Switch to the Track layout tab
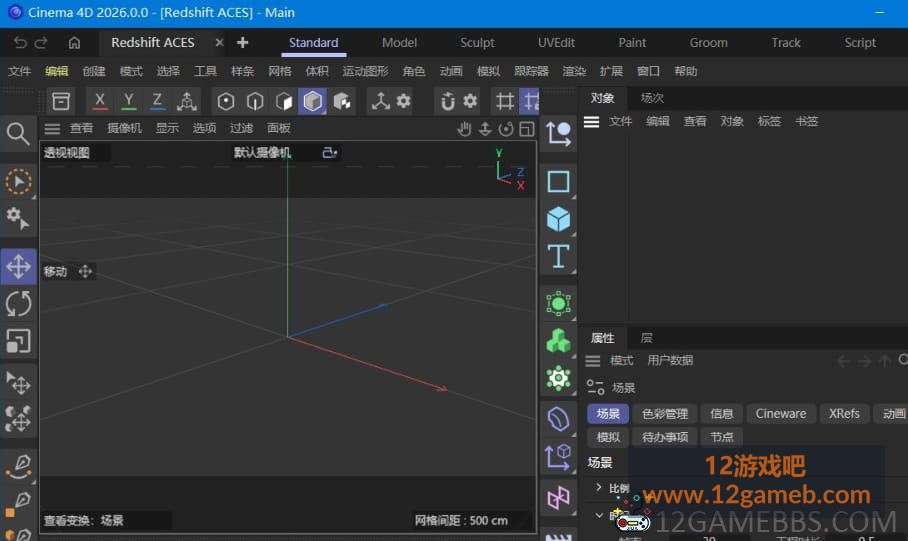The width and height of the screenshot is (908, 541). (x=786, y=42)
